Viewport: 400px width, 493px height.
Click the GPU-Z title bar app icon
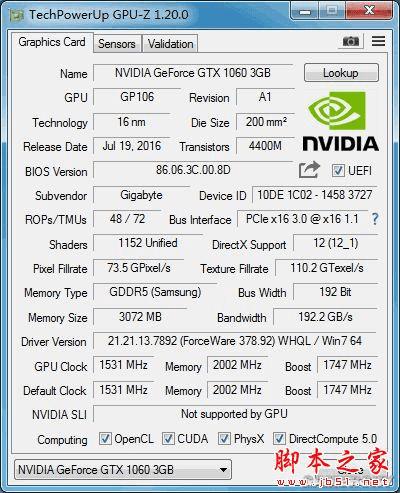point(16,15)
